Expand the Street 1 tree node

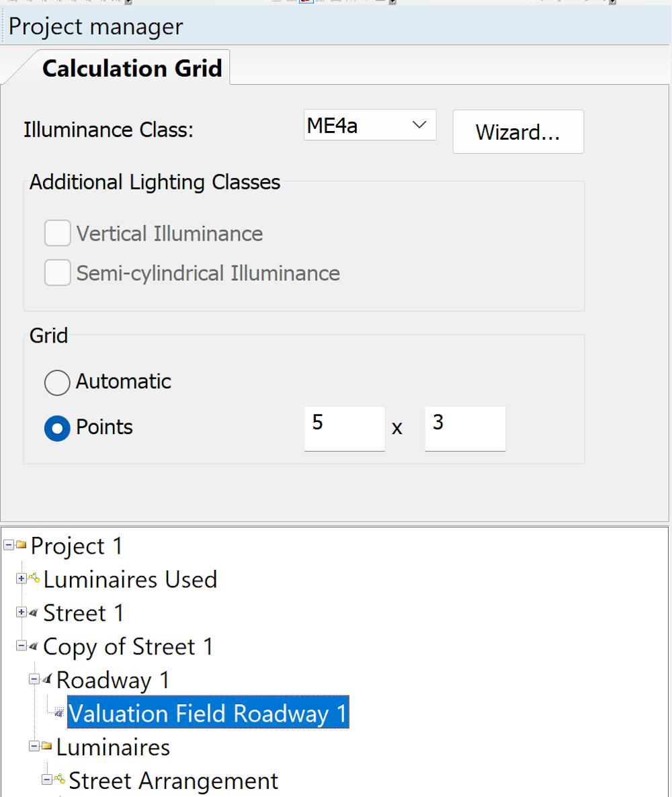22,613
